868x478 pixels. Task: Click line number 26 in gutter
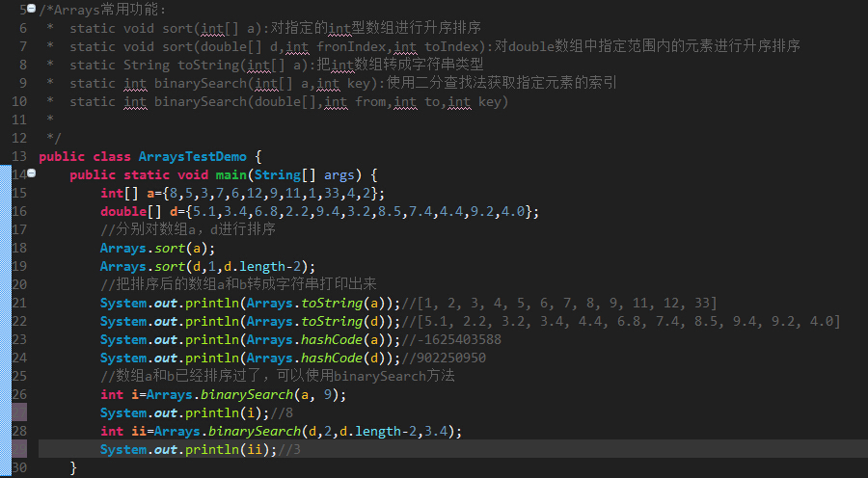point(19,394)
